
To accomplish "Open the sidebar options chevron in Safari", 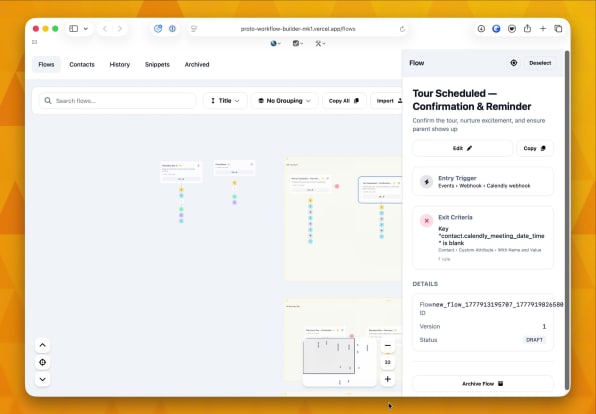I will point(86,29).
